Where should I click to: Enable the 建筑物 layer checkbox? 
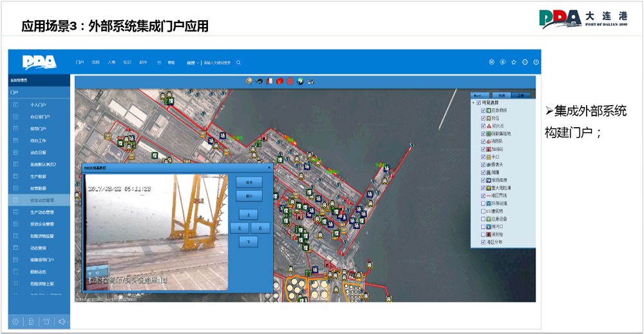tap(484, 211)
